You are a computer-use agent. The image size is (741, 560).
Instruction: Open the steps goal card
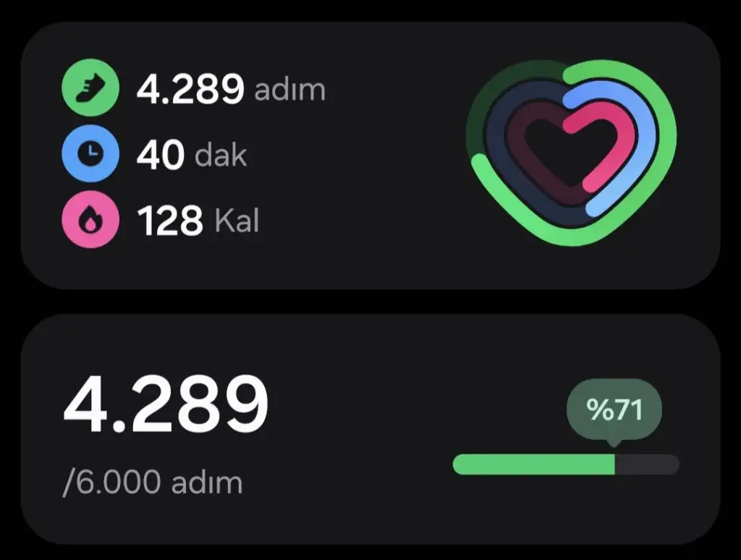coord(370,429)
